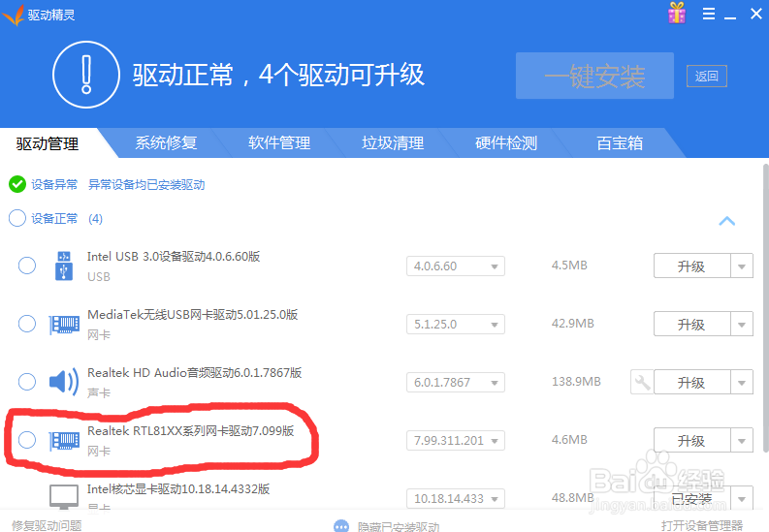The image size is (769, 532).
Task: Switch to the 系统修复 tab
Action: point(166,143)
